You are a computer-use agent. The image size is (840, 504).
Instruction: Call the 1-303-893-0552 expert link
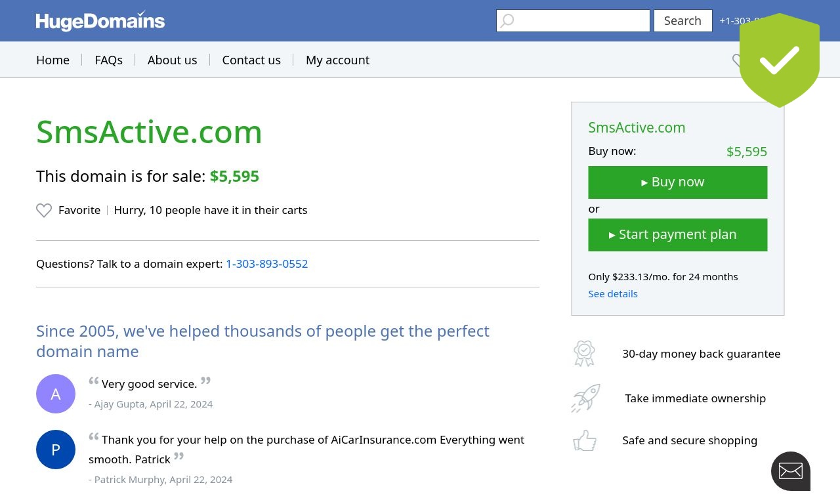[x=266, y=264]
